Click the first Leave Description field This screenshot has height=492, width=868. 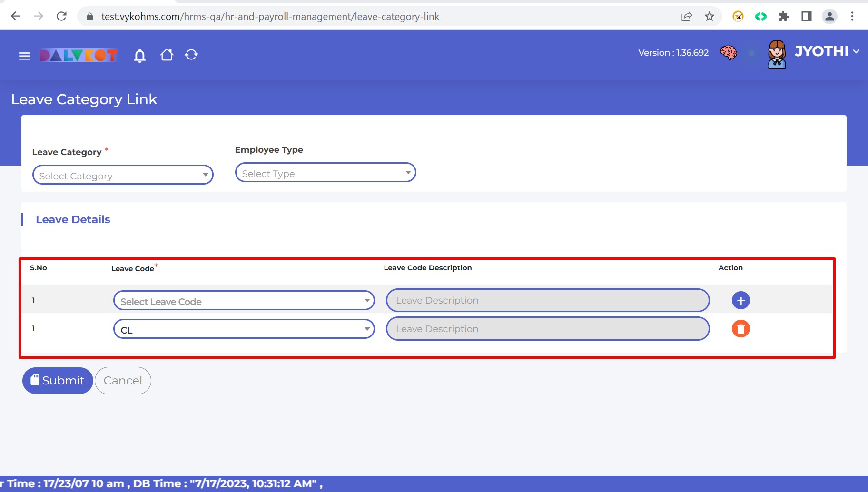click(x=547, y=301)
